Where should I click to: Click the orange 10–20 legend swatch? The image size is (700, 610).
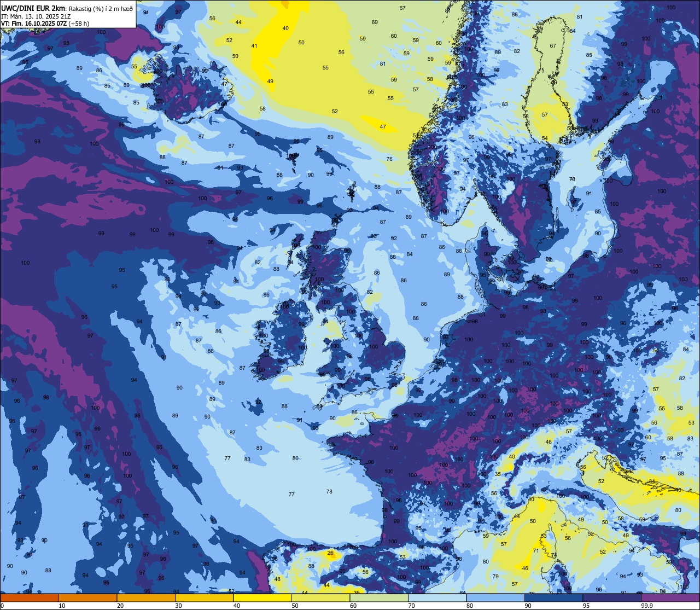87,597
